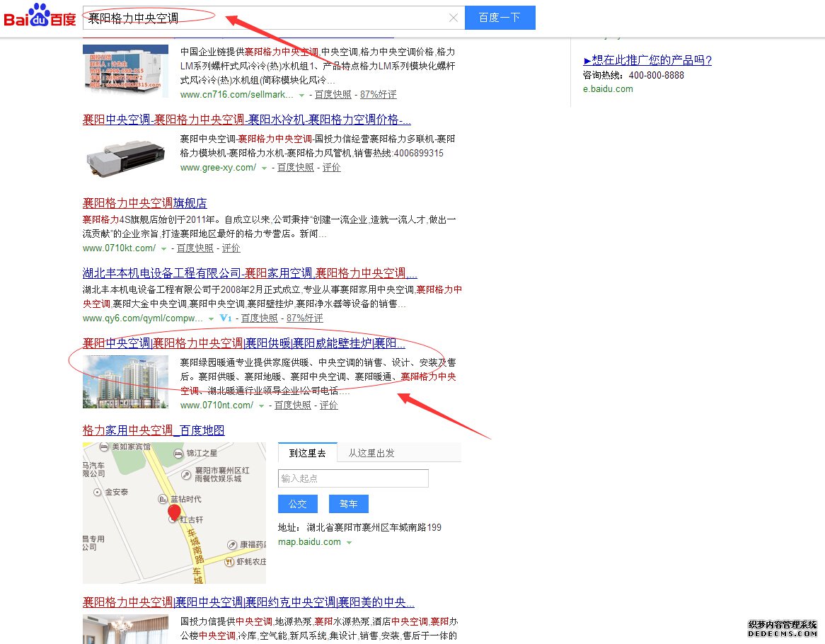825x644 pixels.
Task: Click the chandelier room thumbnail in last result
Action: 125,629
